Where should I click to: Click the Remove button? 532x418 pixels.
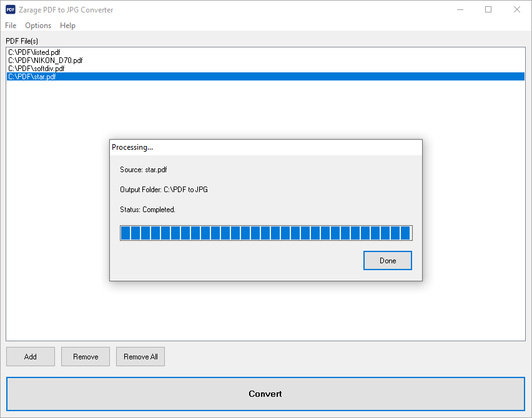[86, 357]
